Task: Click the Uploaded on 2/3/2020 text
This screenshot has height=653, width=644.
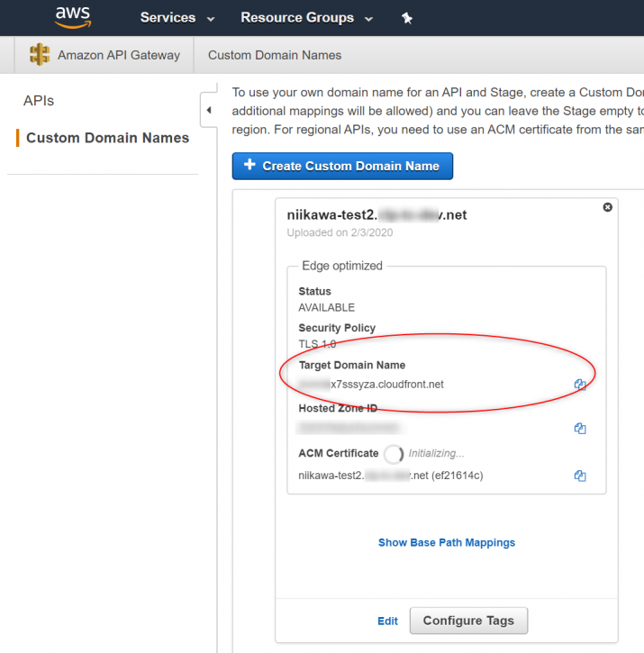Action: 340,232
